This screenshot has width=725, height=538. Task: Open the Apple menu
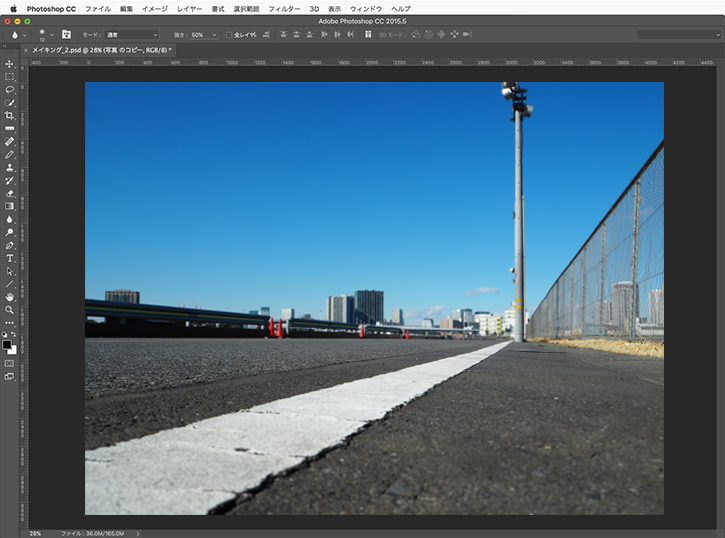13,8
